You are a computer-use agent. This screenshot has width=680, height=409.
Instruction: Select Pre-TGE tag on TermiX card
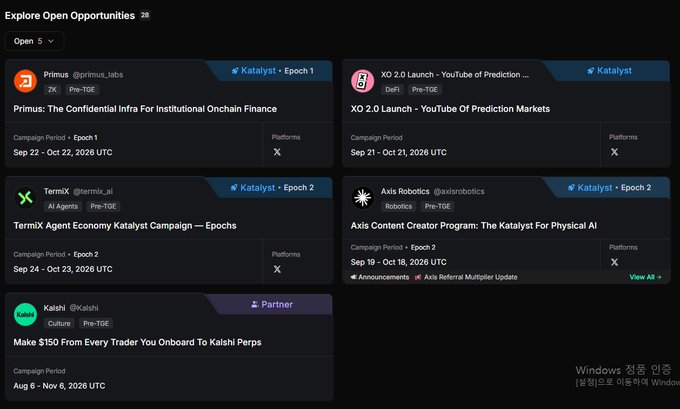(103, 206)
